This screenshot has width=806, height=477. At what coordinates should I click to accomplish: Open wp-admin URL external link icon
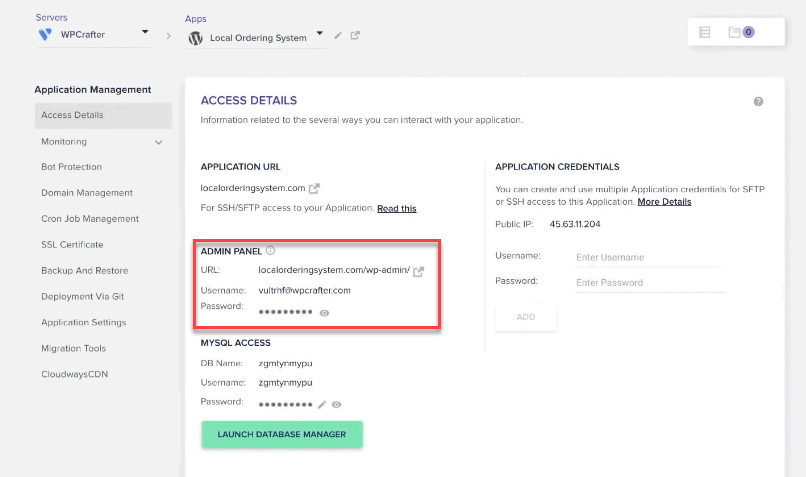coord(418,271)
